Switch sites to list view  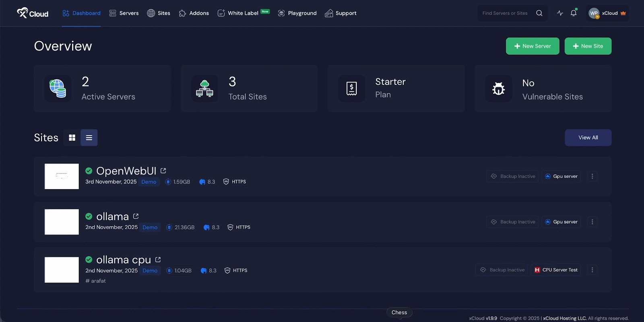pos(89,138)
